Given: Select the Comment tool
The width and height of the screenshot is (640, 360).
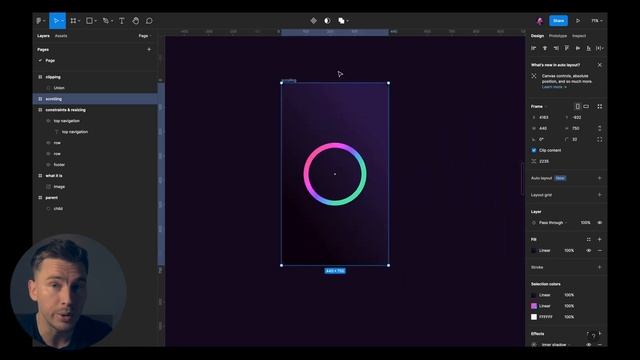Looking at the screenshot, I should [x=149, y=21].
